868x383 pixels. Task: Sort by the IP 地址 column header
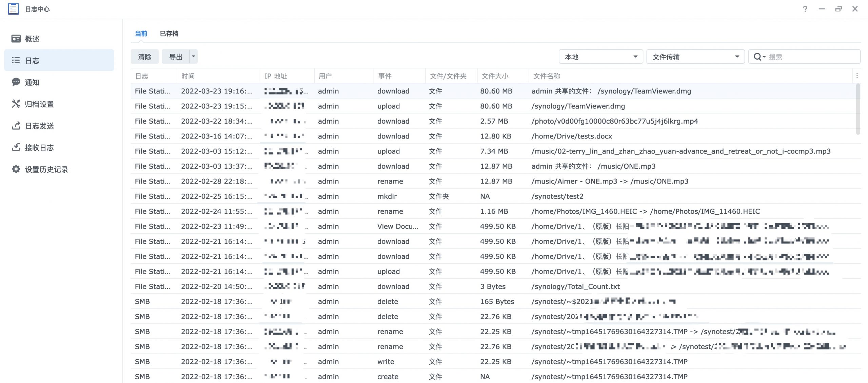click(x=287, y=76)
